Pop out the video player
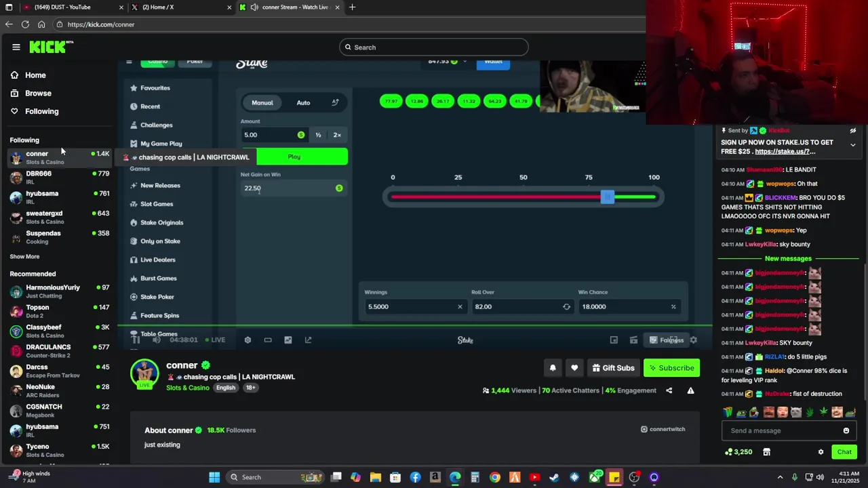 (308, 340)
